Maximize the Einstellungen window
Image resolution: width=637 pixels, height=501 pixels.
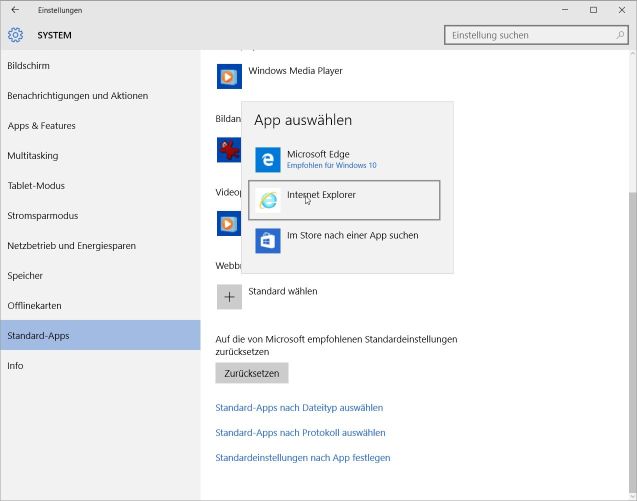pyautogui.click(x=594, y=10)
